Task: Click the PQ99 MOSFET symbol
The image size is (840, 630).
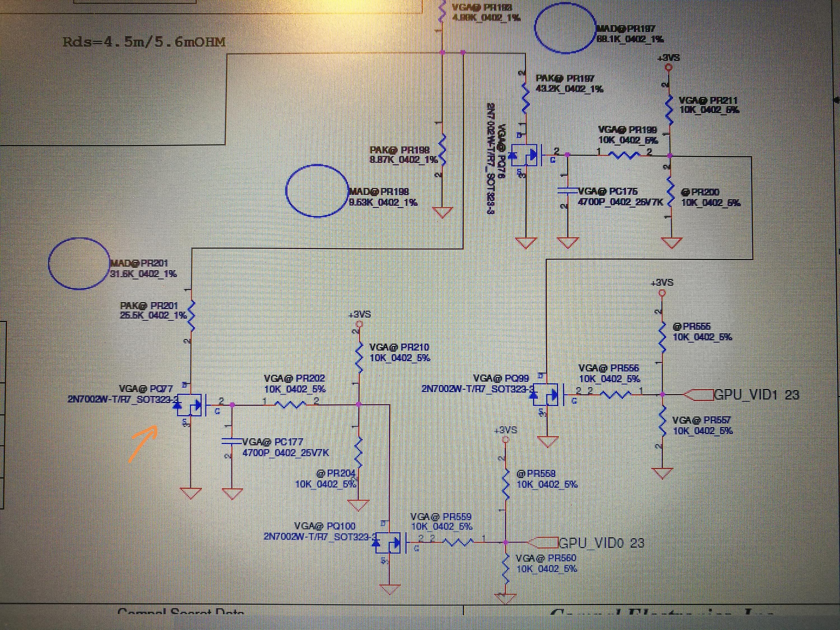Action: coord(546,395)
